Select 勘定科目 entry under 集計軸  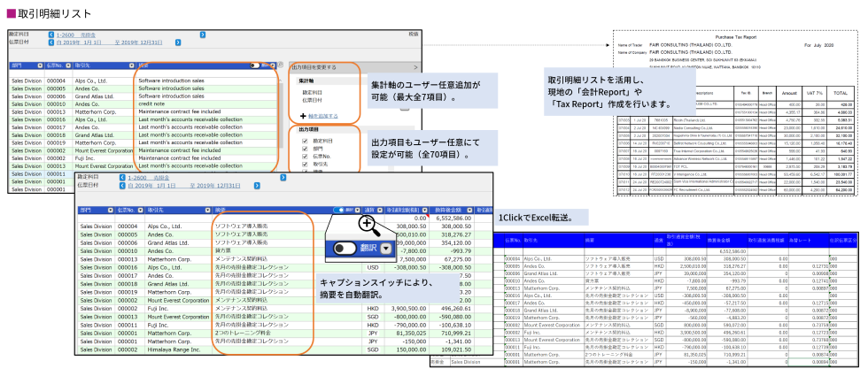point(312,92)
